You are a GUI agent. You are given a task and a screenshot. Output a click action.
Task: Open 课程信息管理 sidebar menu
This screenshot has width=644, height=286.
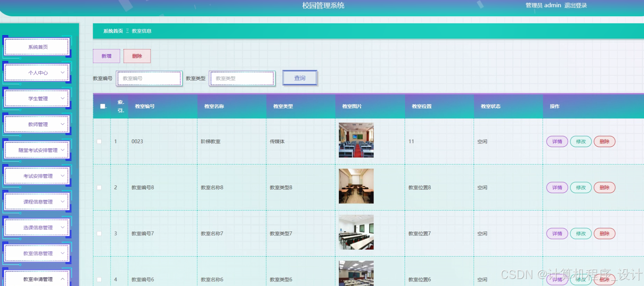37,202
